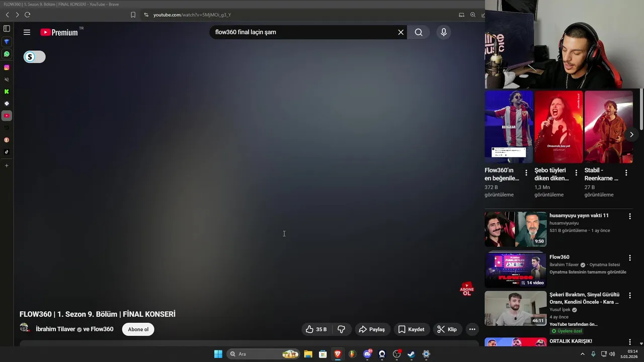Open the Şebo tüyleri diken diken short
This screenshot has width=644, height=362.
tap(558, 127)
